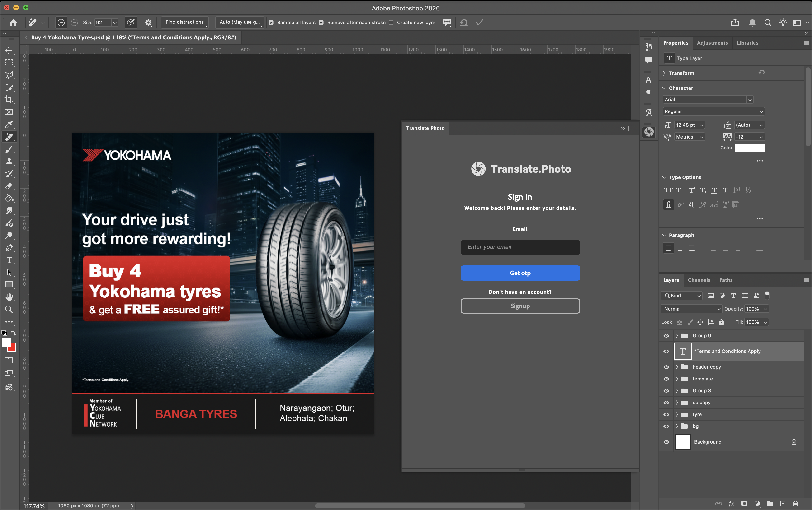
Task: Click the Get otp button
Action: point(520,273)
